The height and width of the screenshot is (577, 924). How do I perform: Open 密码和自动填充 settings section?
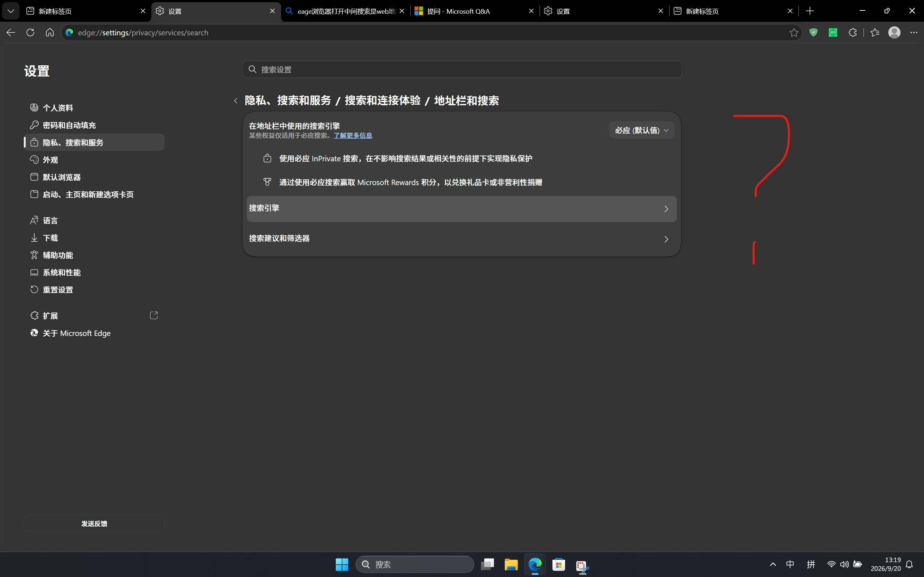[94, 125]
